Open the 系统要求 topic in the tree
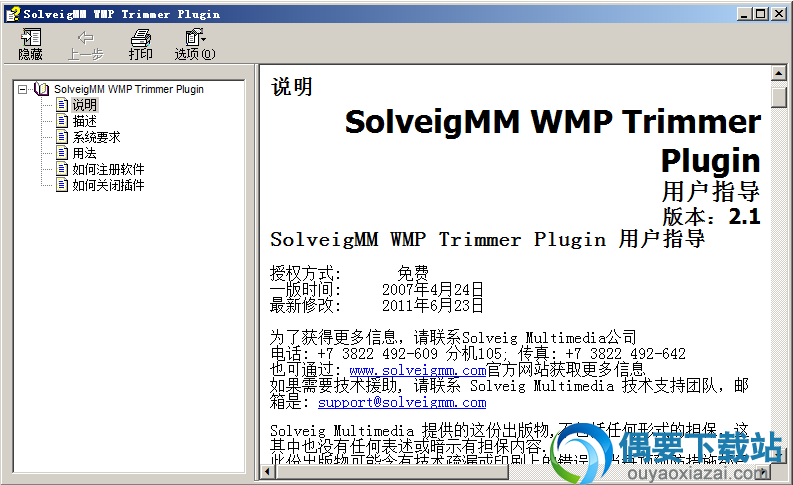This screenshot has height=485, width=793. (96, 137)
